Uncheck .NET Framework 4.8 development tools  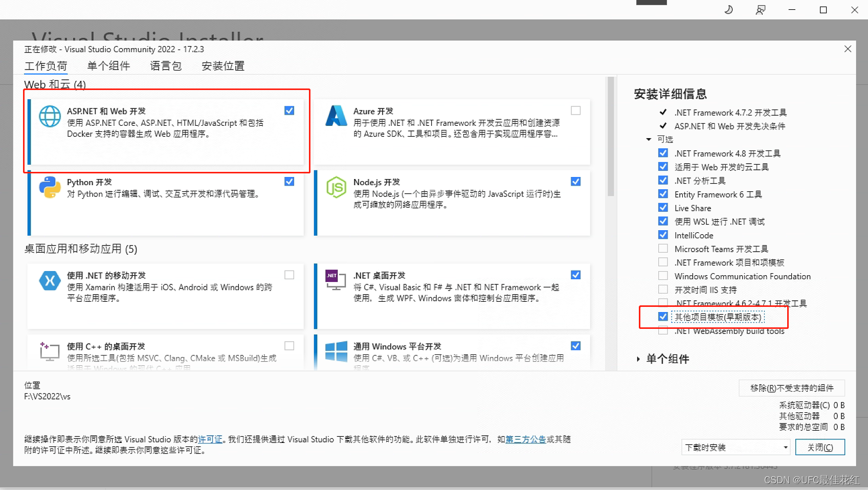pyautogui.click(x=663, y=153)
